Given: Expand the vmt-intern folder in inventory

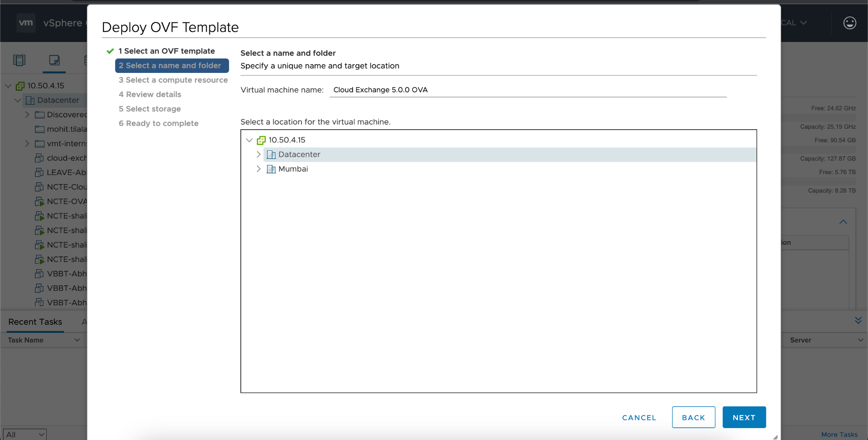Looking at the screenshot, I should click(27, 143).
